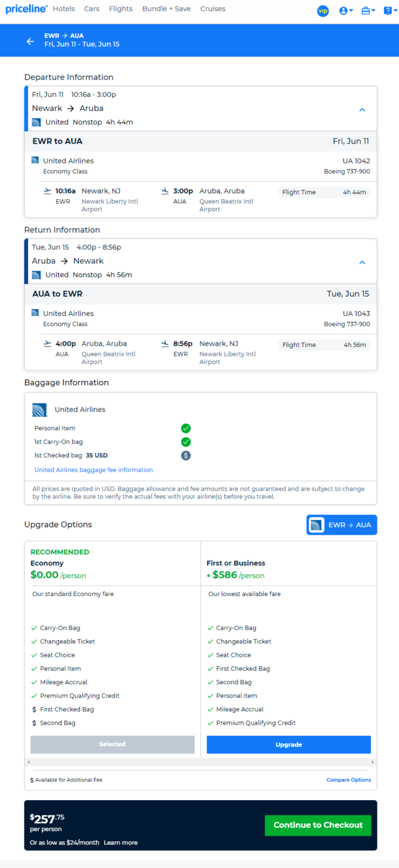
Task: Open the Flights tab
Action: point(121,9)
